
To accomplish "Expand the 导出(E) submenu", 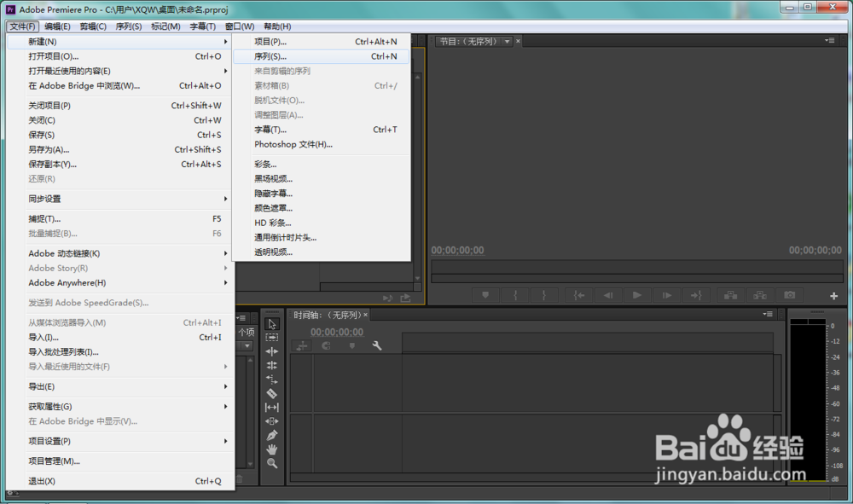I will [119, 386].
